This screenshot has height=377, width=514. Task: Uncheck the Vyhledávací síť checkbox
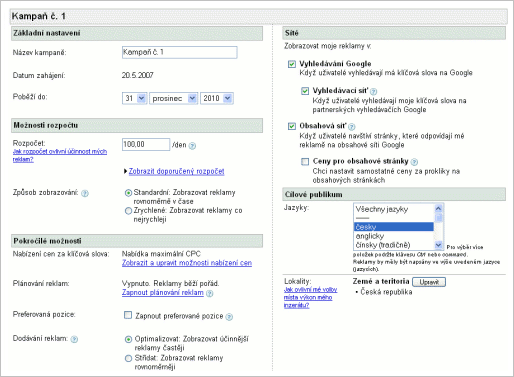click(305, 91)
